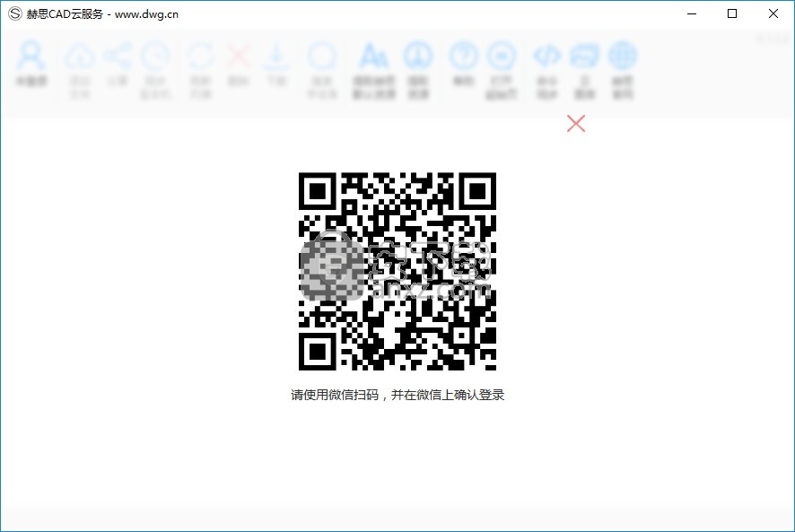Screen dimensions: 795x532
Task: Click the text 请使用微信扫码，并在微信上确认登录
Action: tap(397, 395)
